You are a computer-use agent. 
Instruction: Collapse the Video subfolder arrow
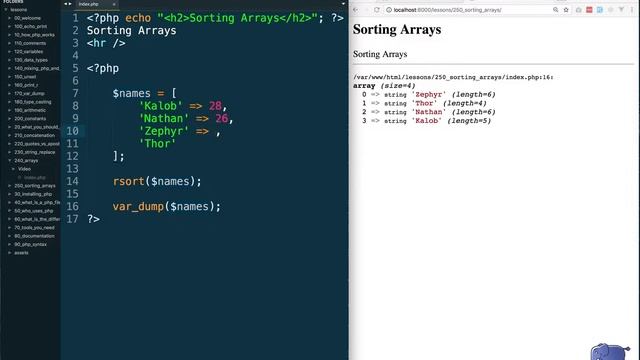(x=13, y=169)
